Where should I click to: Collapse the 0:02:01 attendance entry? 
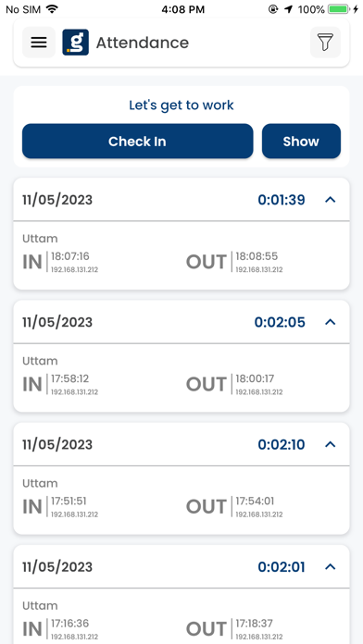click(331, 567)
